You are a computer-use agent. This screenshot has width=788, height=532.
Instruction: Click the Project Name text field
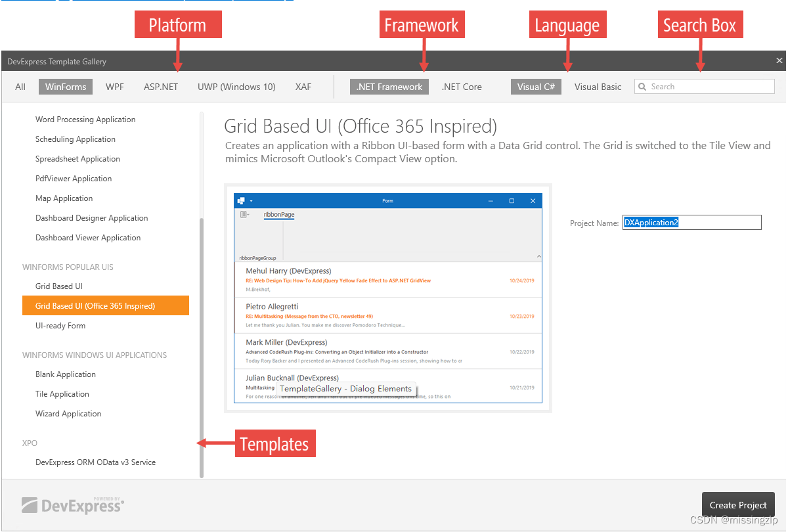pos(692,223)
